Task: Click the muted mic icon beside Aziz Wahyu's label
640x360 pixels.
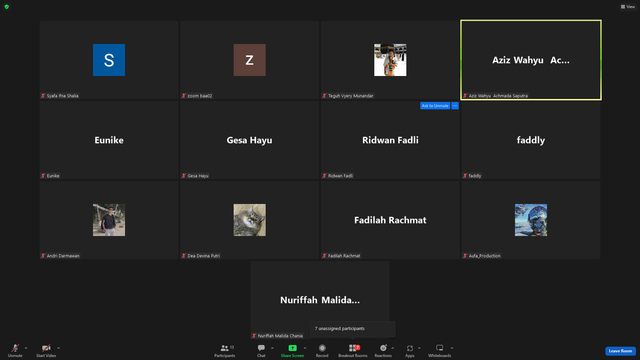Action: (x=465, y=96)
